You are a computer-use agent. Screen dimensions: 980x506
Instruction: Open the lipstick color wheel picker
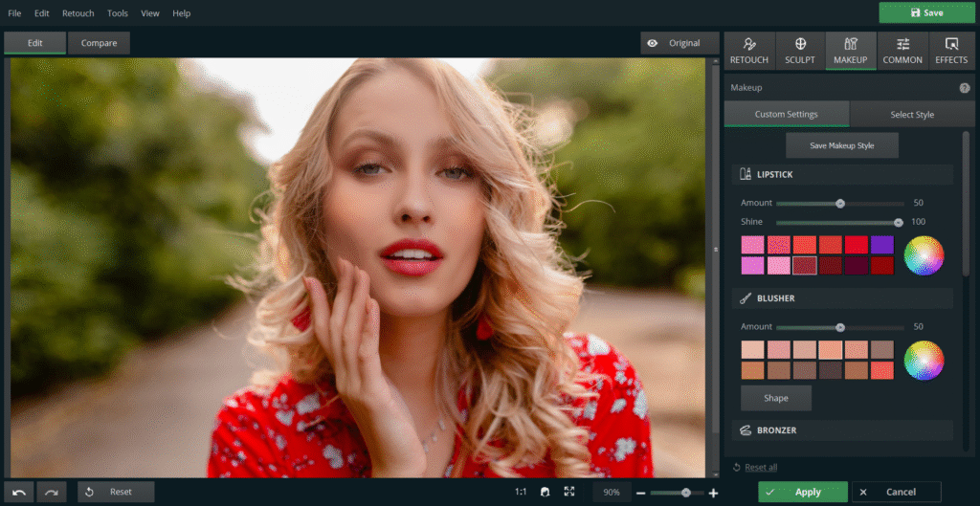click(x=924, y=255)
